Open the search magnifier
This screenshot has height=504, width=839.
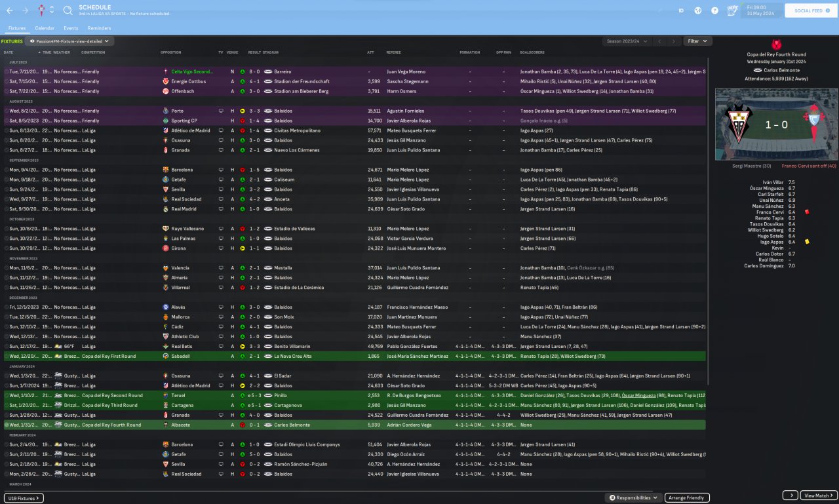(68, 10)
